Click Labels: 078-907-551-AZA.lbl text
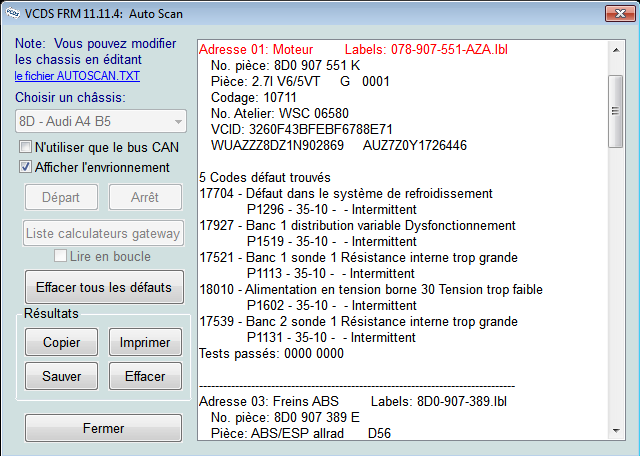Viewport: 640px width, 456px height. pyautogui.click(x=426, y=49)
